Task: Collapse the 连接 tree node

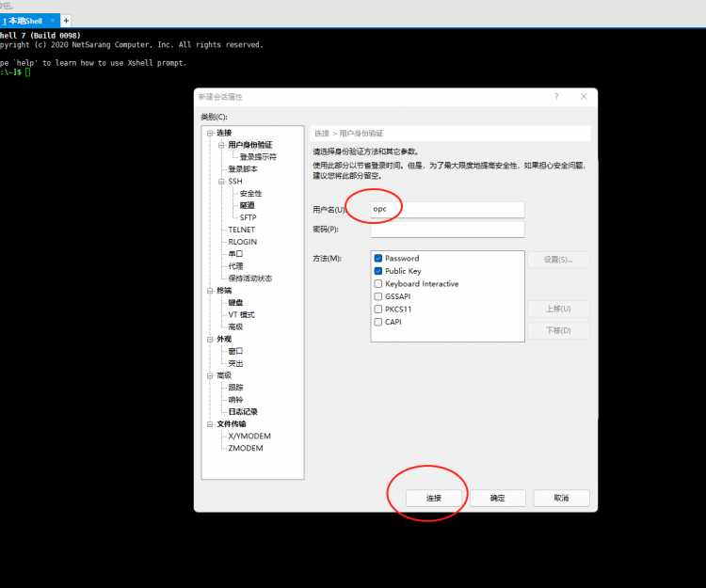Action: (x=210, y=134)
